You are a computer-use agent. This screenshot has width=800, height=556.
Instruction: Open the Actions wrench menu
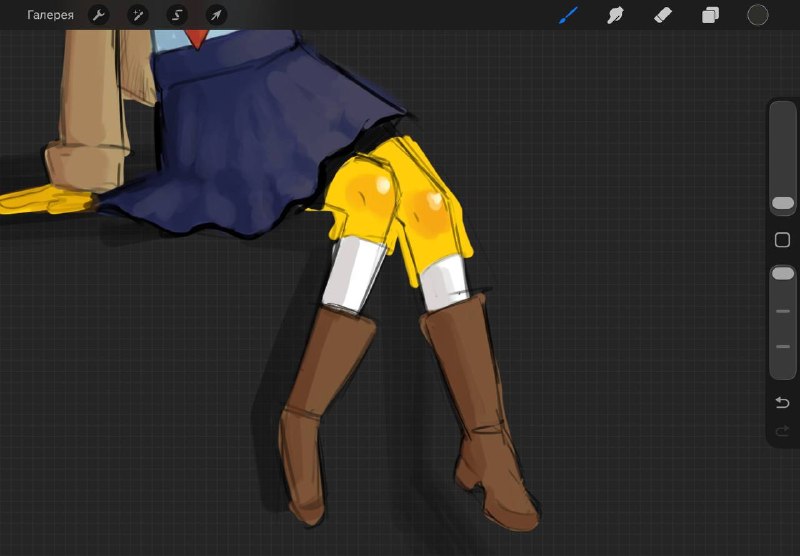[98, 15]
